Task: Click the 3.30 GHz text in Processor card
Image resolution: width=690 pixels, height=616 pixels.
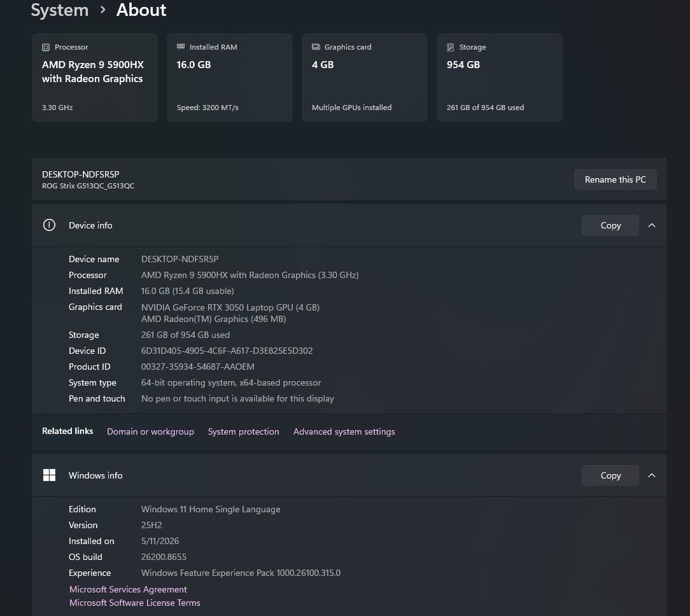Action: click(x=57, y=108)
